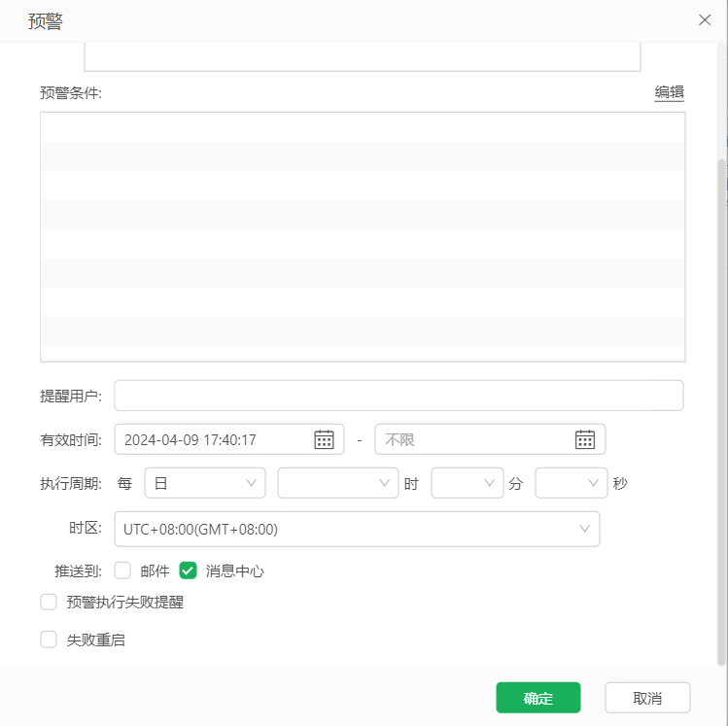This screenshot has width=728, height=726.
Task: Tick the 失败重启 checkbox
Action: coord(49,640)
